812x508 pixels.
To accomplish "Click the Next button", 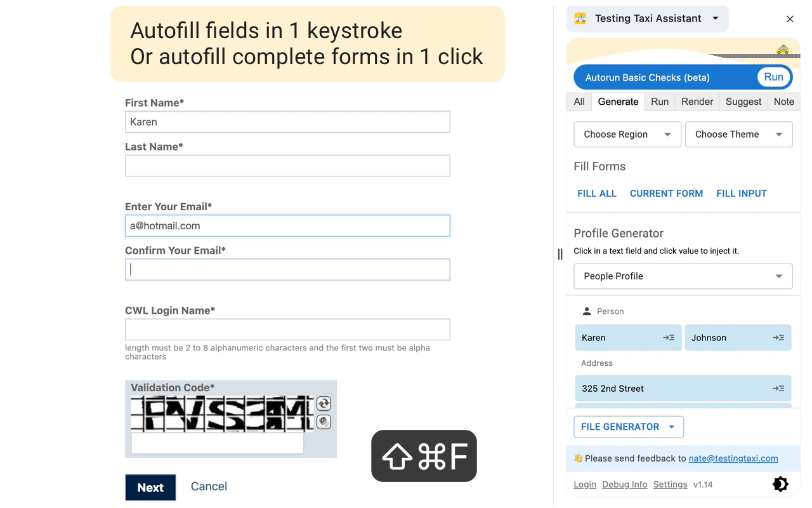I will (x=150, y=488).
